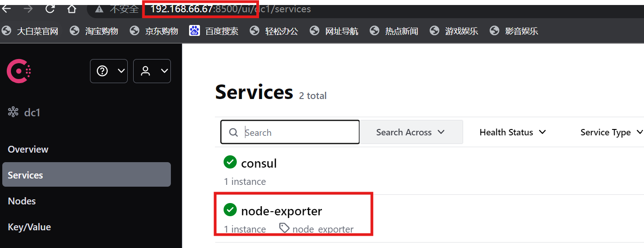Click the '2 total' services count
The height and width of the screenshot is (248, 644).
click(x=313, y=95)
